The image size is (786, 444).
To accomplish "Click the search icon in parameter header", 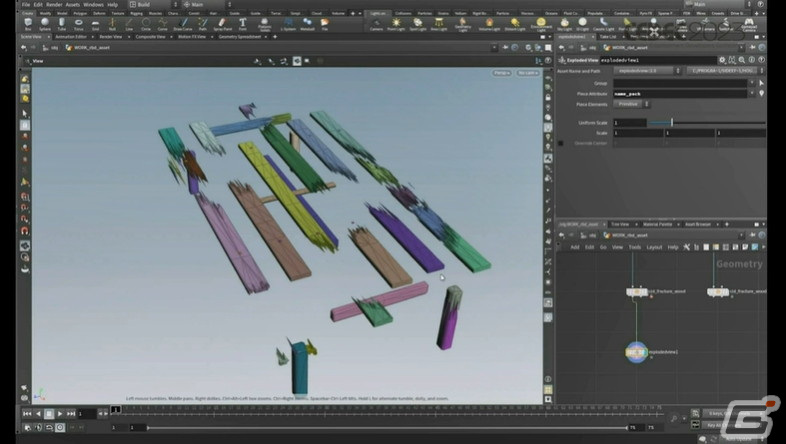I will click(742, 60).
